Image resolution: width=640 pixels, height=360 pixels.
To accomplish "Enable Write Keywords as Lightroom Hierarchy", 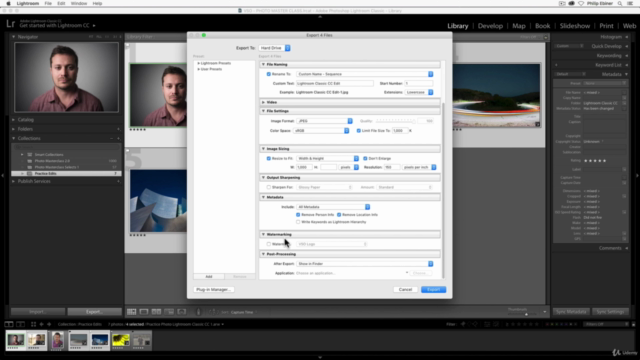I will pos(298,222).
